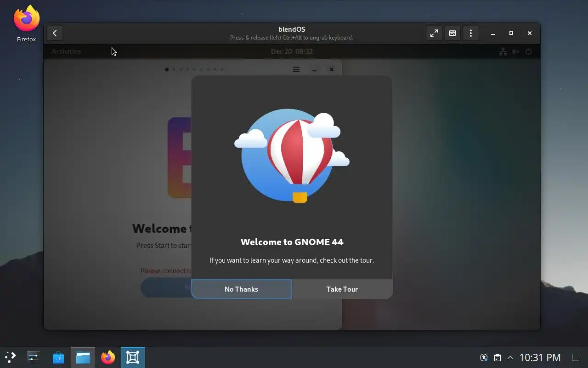588x368 pixels.
Task: Close the blendOS virtual machine window
Action: tap(530, 33)
